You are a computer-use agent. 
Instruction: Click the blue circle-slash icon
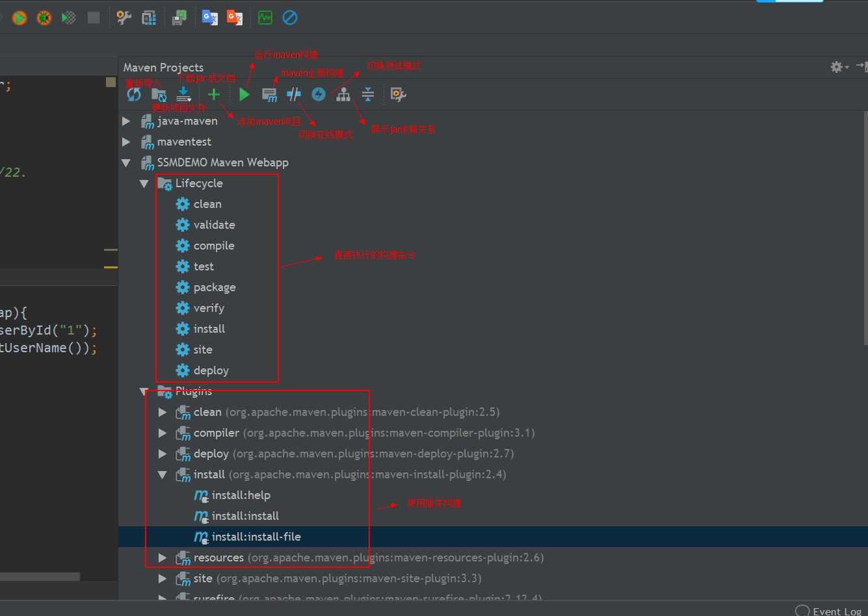coord(290,18)
